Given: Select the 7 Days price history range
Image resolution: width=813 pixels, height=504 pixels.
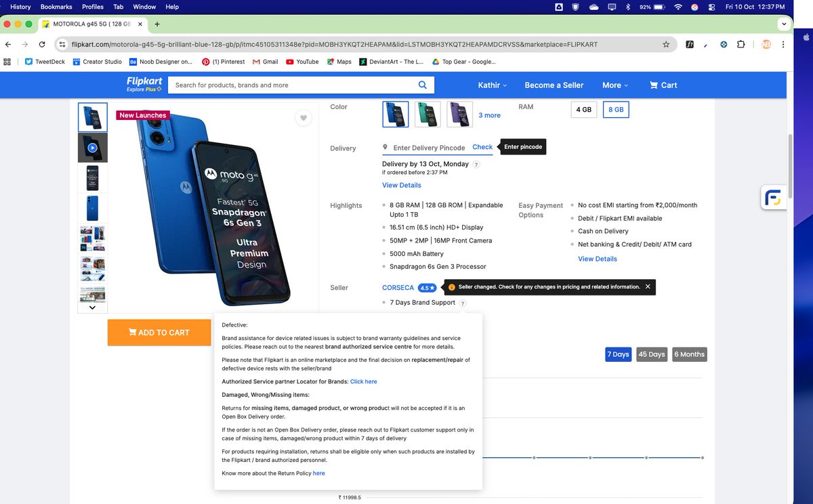Looking at the screenshot, I should (618, 354).
